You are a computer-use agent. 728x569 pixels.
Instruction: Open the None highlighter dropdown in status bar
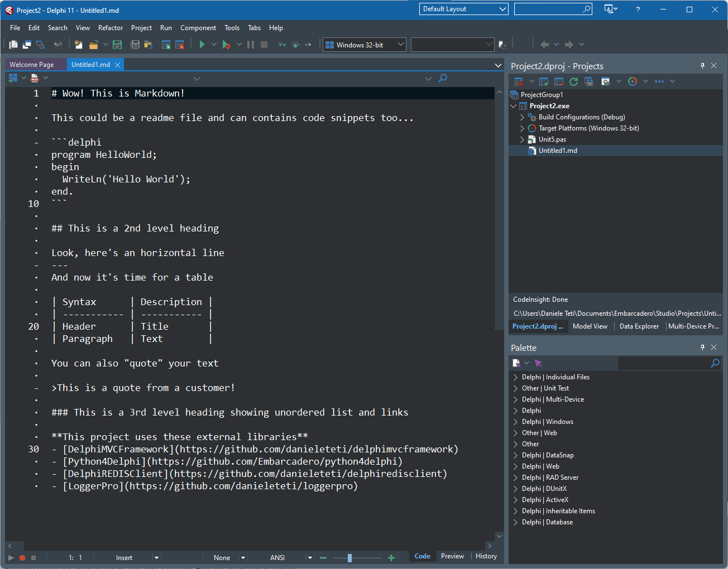coord(243,558)
